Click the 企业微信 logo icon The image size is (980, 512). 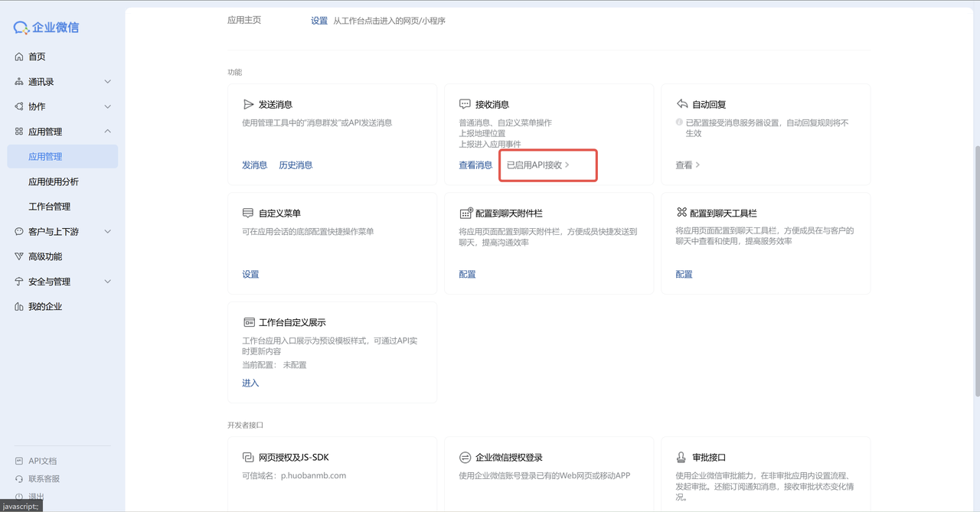coord(21,28)
